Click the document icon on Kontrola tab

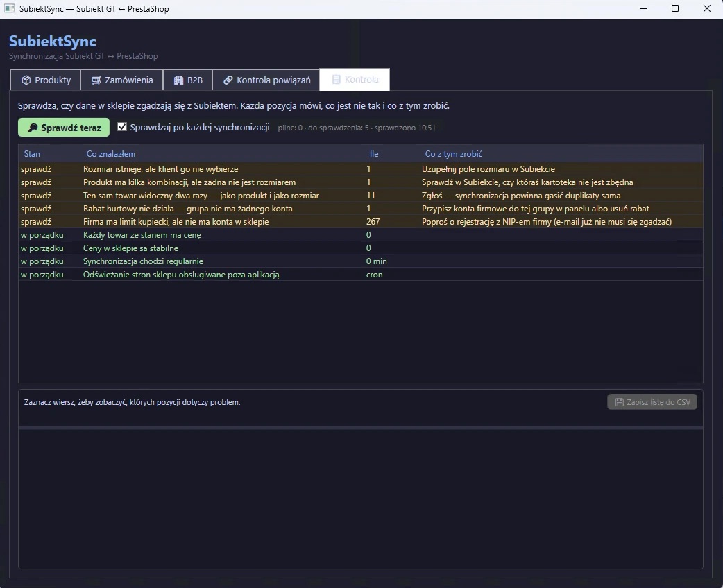(336, 80)
